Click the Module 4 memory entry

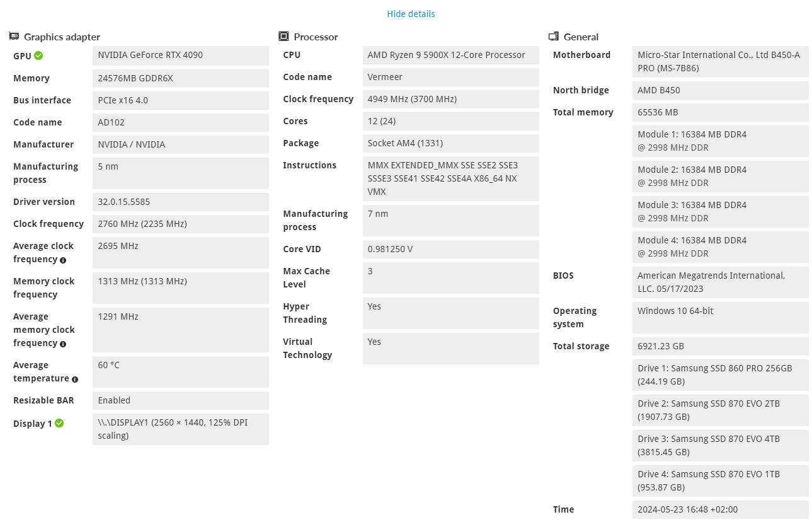(x=721, y=247)
